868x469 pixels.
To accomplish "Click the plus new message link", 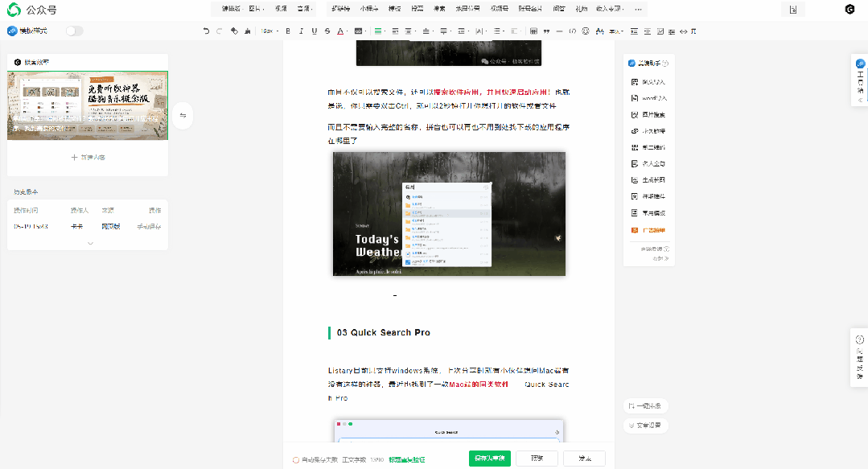I will coord(88,157).
